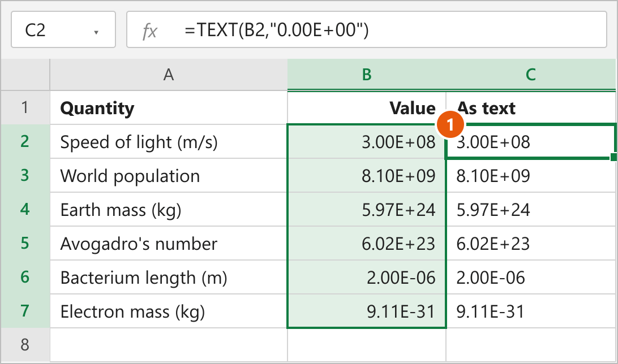This screenshot has height=364, width=618.
Task: Select row 8 header
Action: [x=25, y=345]
